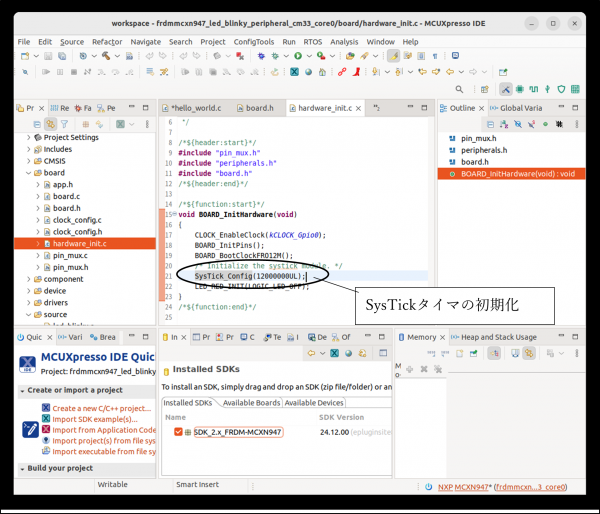Expand the drivers folder
Image resolution: width=600 pixels, height=514 pixels.
point(29,303)
